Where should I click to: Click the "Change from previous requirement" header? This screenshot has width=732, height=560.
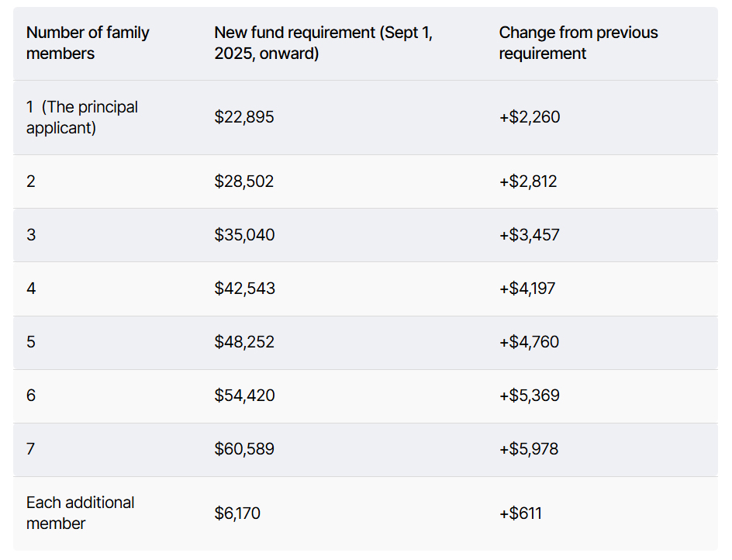578,43
